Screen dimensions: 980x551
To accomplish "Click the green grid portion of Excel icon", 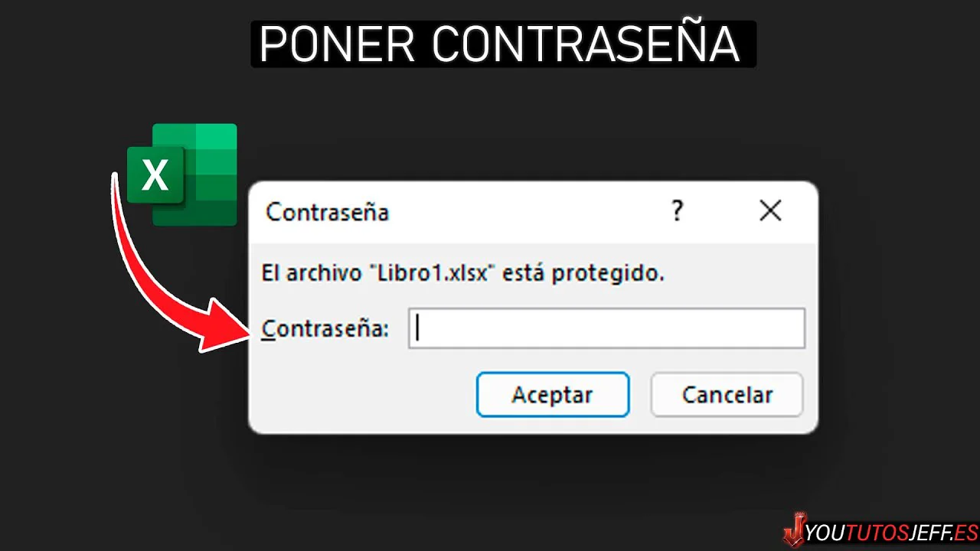I will (207, 174).
